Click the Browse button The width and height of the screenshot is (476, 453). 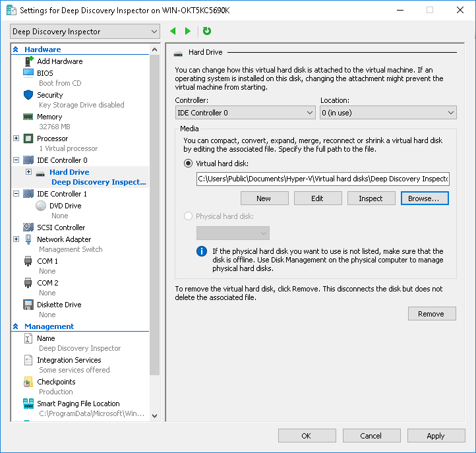click(424, 198)
